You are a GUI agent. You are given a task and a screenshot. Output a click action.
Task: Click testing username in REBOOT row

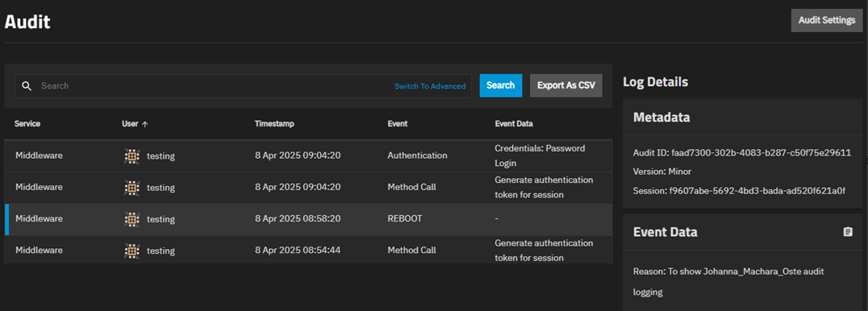click(161, 219)
